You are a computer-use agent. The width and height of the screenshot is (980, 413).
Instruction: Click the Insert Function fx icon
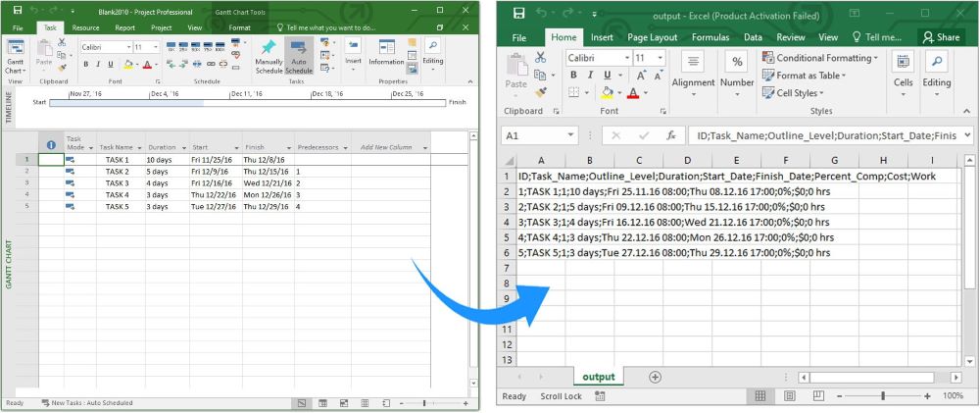(x=670, y=135)
